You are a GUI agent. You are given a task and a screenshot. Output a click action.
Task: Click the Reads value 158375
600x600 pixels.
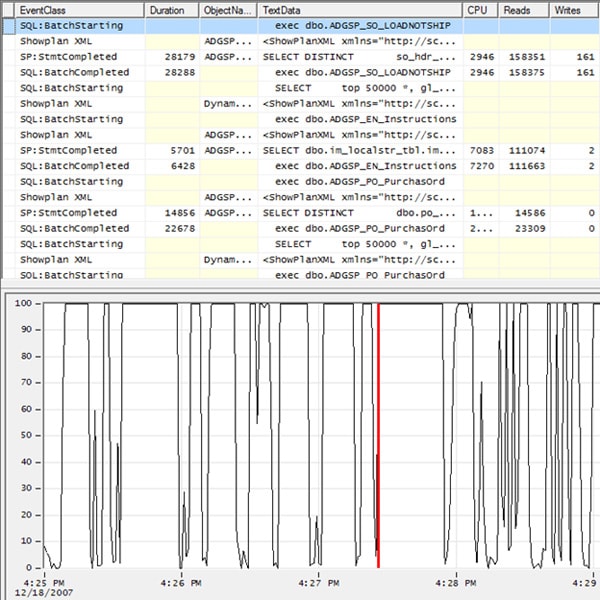[527, 73]
